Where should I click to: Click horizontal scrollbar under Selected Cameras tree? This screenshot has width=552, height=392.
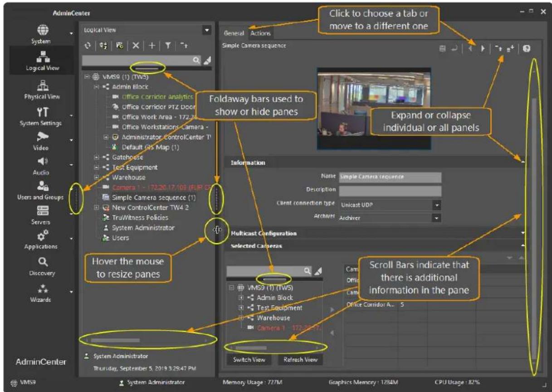click(x=276, y=348)
